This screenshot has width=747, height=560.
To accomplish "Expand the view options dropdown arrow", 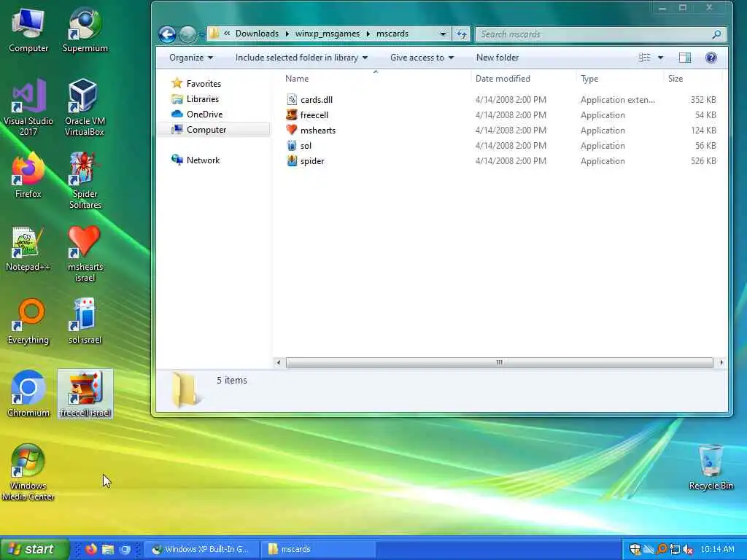I will point(660,58).
